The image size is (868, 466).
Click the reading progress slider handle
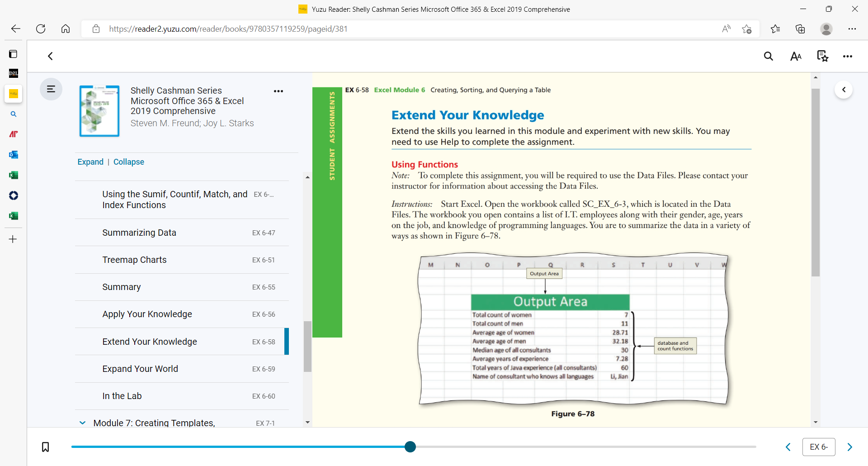click(x=410, y=447)
